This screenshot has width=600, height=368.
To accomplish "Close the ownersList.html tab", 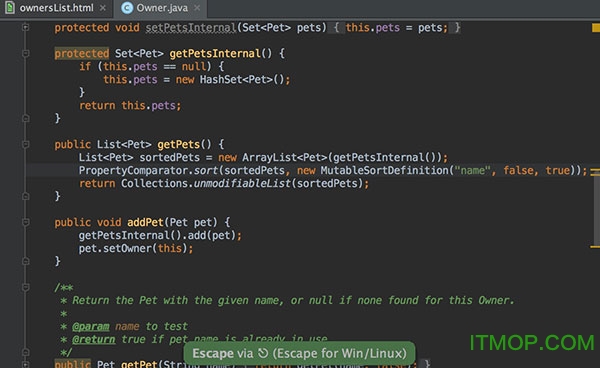I will click(103, 8).
